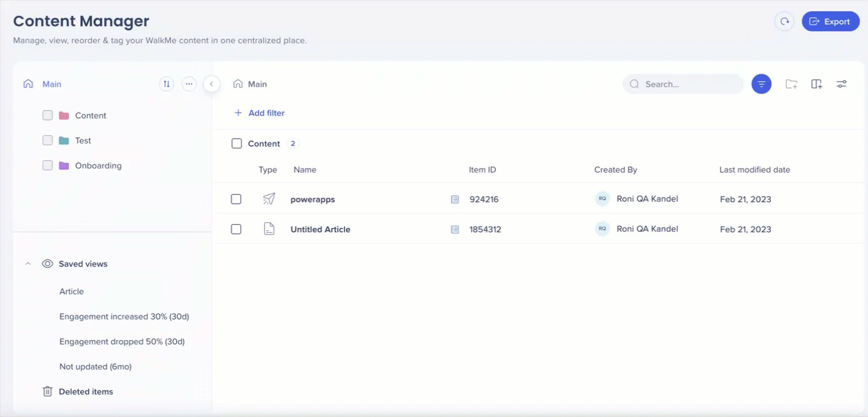Click Item ID 1854312
Image resolution: width=868 pixels, height=417 pixels.
[x=485, y=229]
